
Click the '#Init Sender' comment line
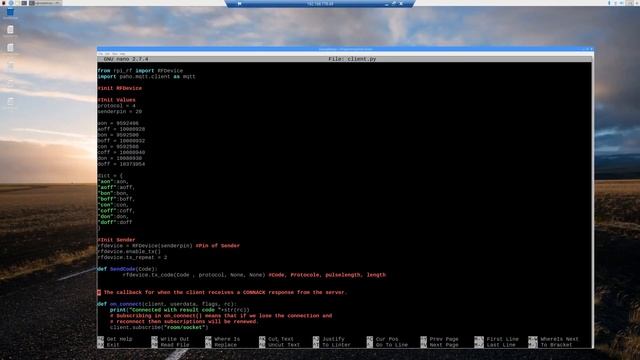(x=116, y=240)
